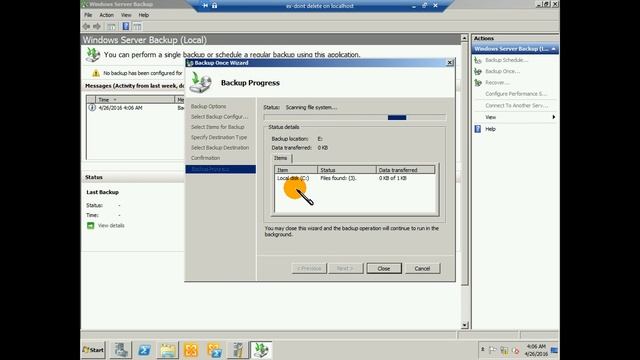
Task: Open the Start menu
Action: [93, 350]
